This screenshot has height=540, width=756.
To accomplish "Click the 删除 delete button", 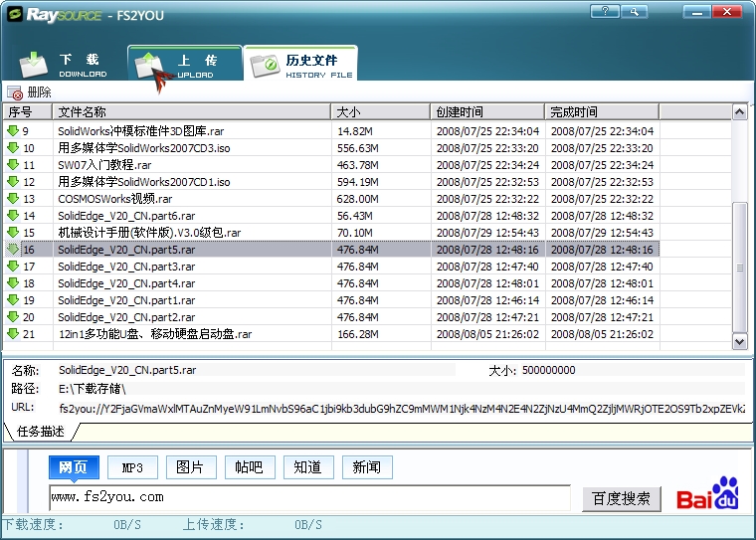I will [30, 92].
